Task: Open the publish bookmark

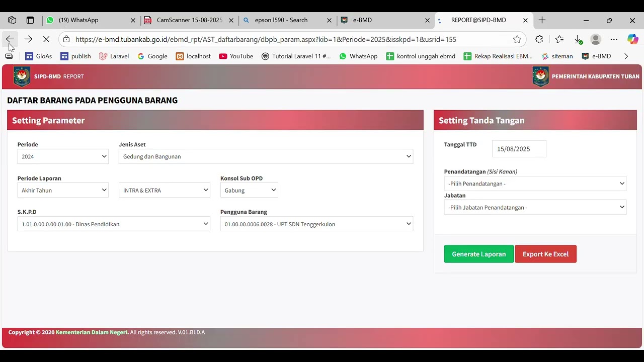Action: click(75, 56)
